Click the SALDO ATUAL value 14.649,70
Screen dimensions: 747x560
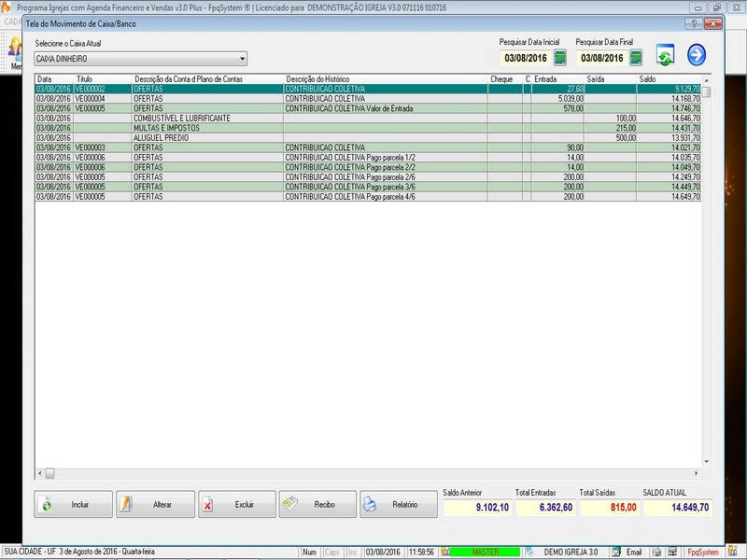[x=677, y=508]
